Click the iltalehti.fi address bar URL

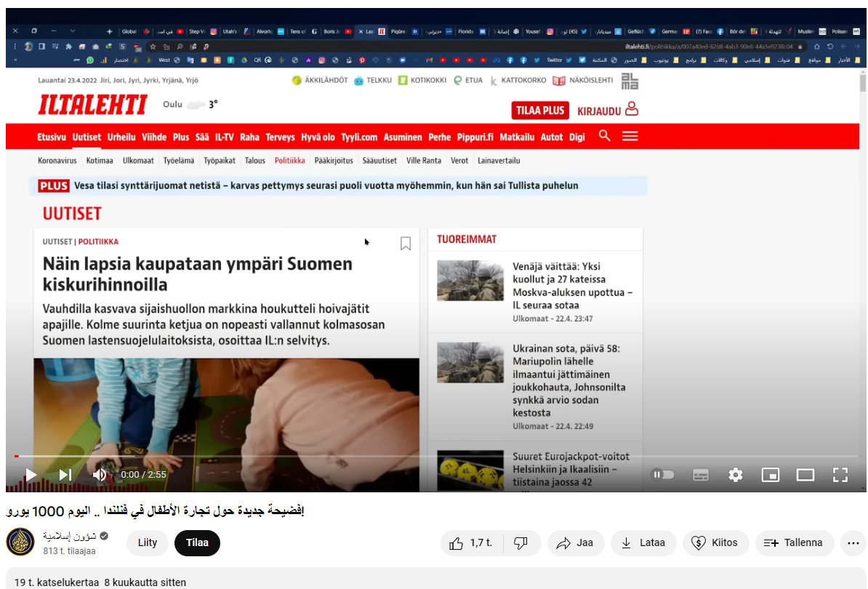tap(709, 47)
